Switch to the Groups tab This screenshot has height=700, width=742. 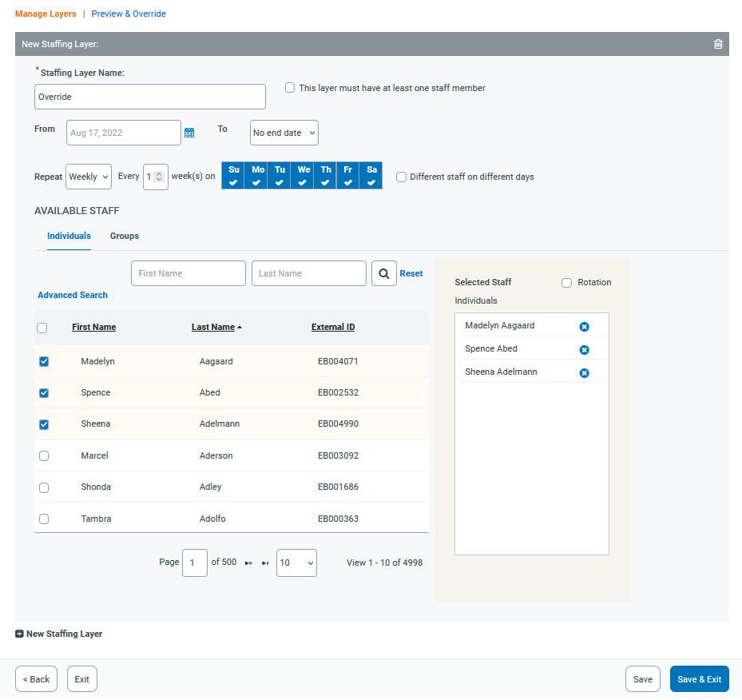[x=125, y=237]
